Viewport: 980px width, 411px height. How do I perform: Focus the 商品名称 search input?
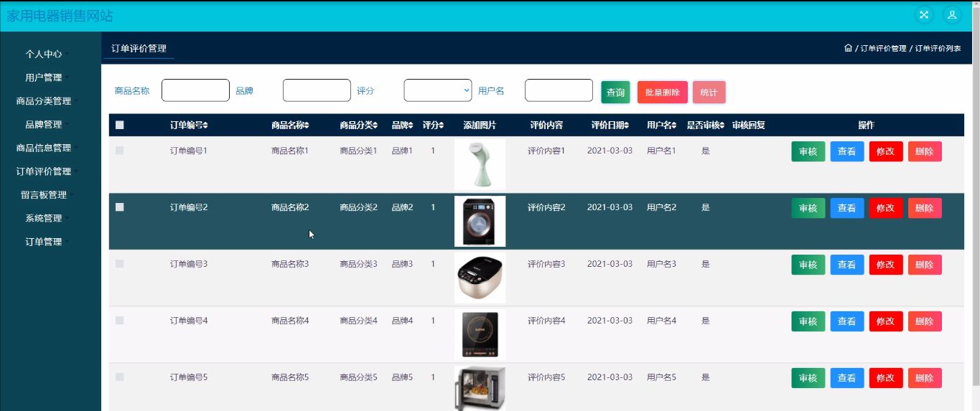[x=195, y=90]
